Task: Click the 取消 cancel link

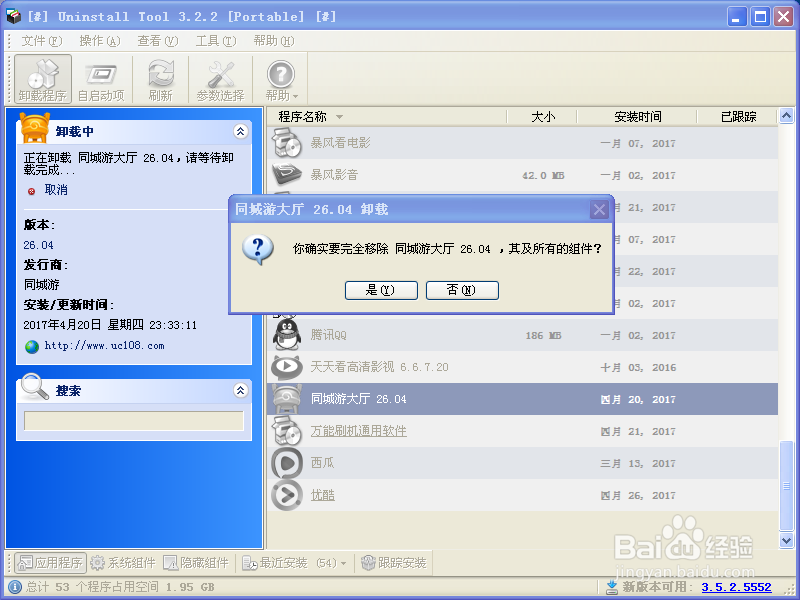Action: click(56, 190)
